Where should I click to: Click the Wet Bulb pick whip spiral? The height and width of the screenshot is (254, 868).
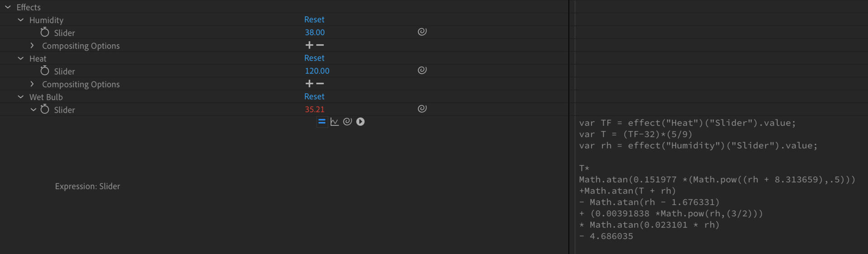point(422,108)
